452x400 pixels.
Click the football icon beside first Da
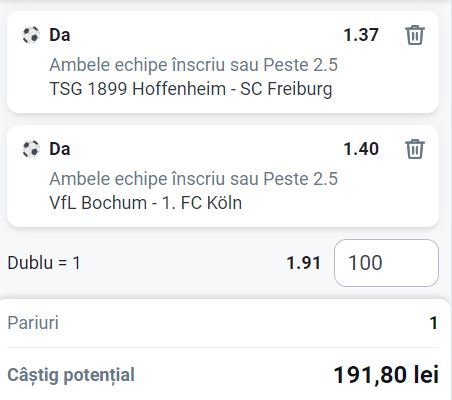pyautogui.click(x=31, y=35)
